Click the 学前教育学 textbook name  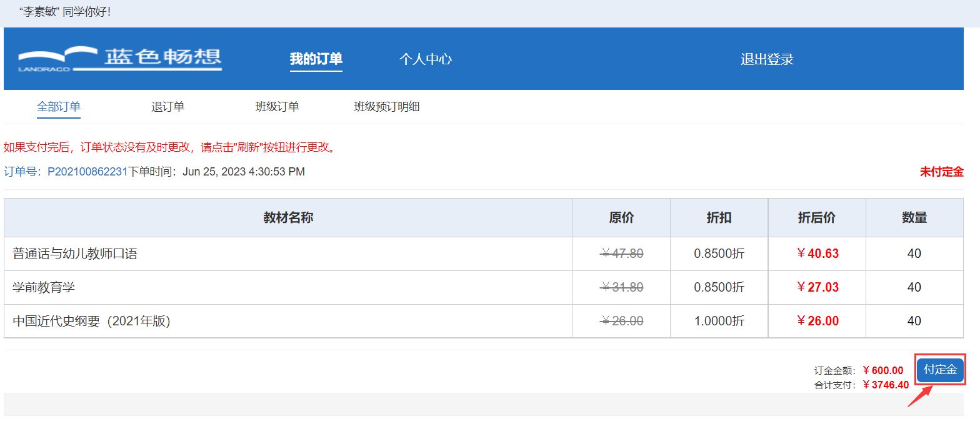[x=44, y=288]
